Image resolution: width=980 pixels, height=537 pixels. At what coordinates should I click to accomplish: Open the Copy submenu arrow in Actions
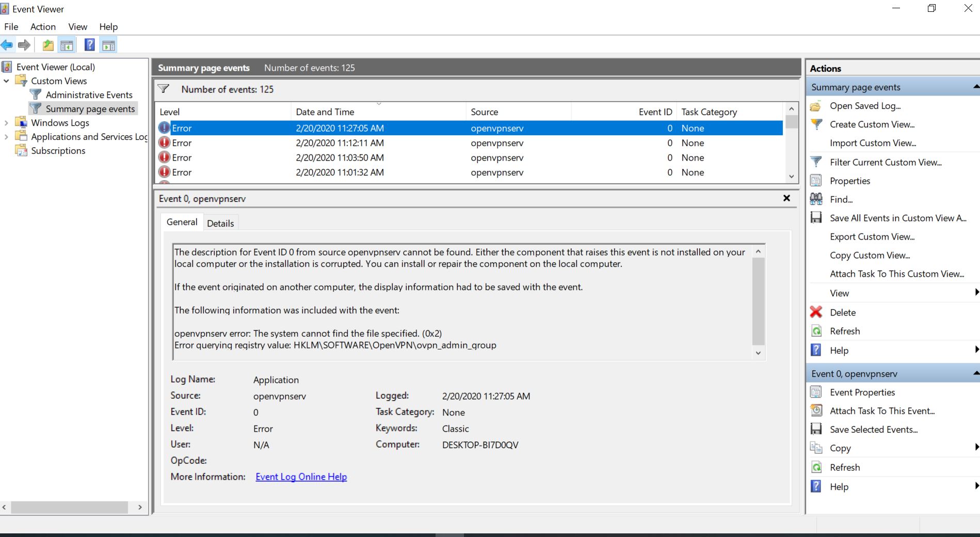point(976,447)
